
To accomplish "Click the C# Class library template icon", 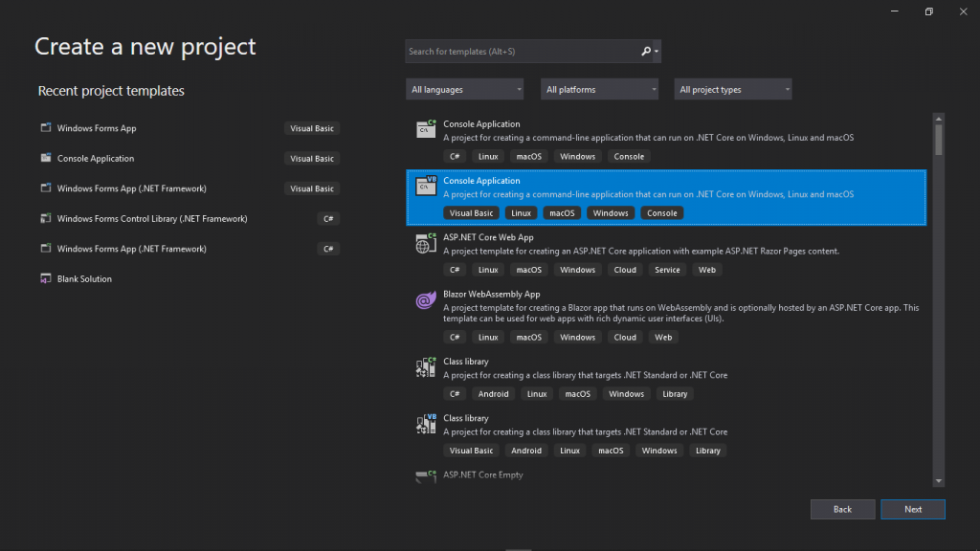I will click(425, 367).
